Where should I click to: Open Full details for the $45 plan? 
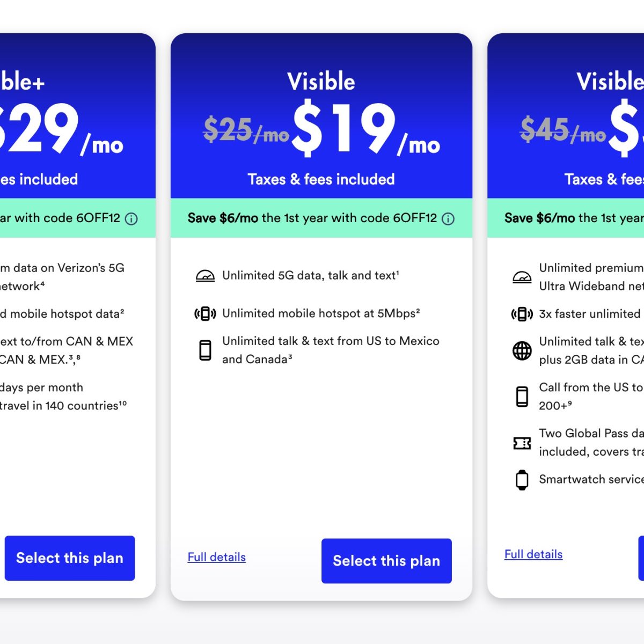pyautogui.click(x=533, y=554)
